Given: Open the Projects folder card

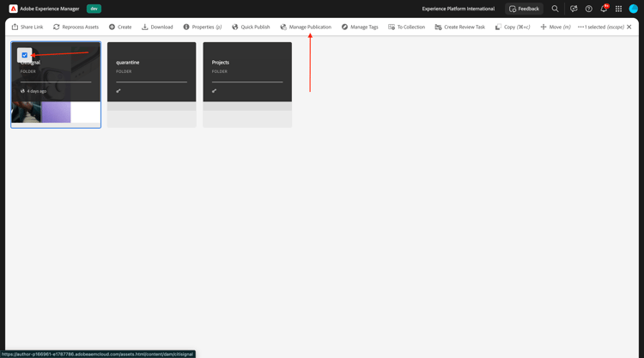Looking at the screenshot, I should 247,85.
